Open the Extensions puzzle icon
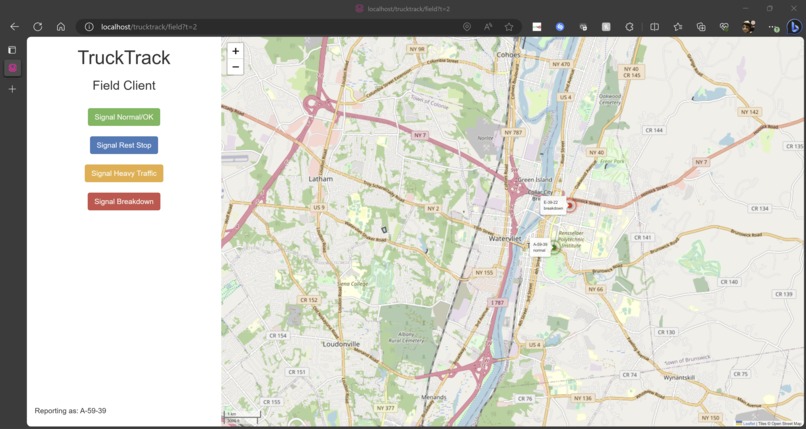This screenshot has height=429, width=806. 629,27
